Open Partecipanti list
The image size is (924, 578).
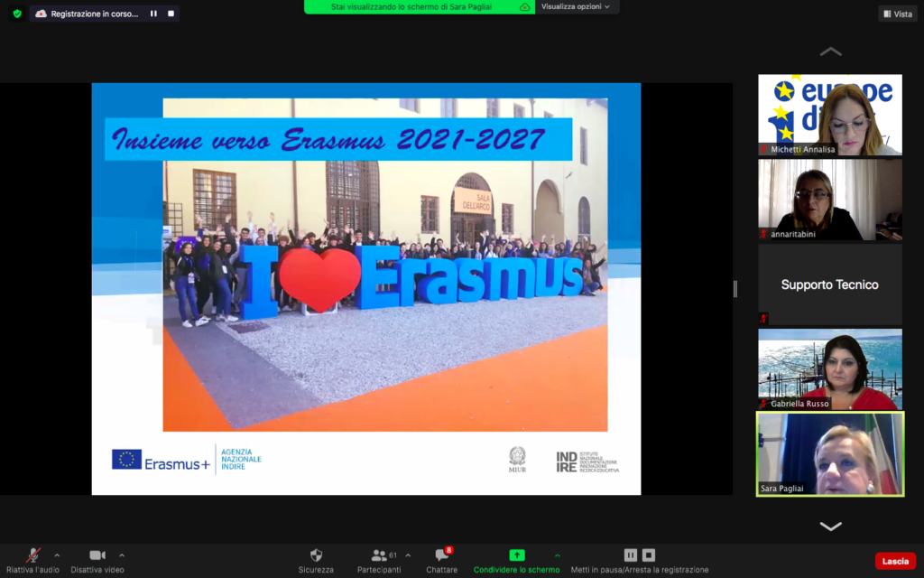point(379,560)
